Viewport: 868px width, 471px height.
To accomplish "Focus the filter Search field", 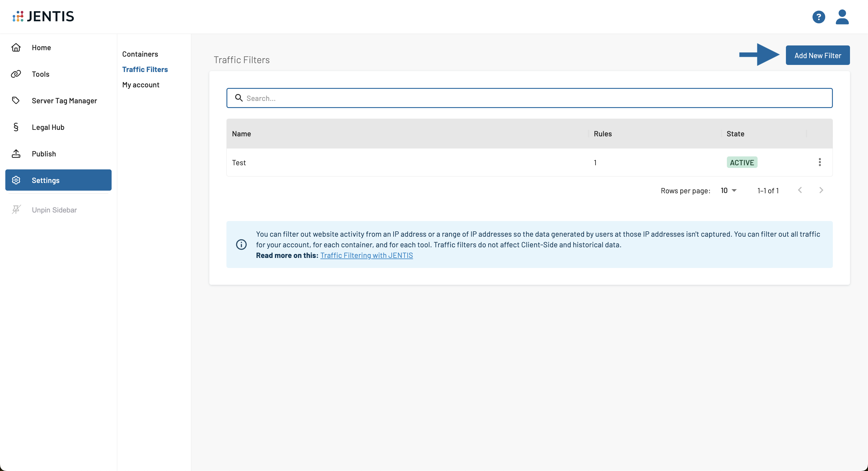I will coord(529,98).
